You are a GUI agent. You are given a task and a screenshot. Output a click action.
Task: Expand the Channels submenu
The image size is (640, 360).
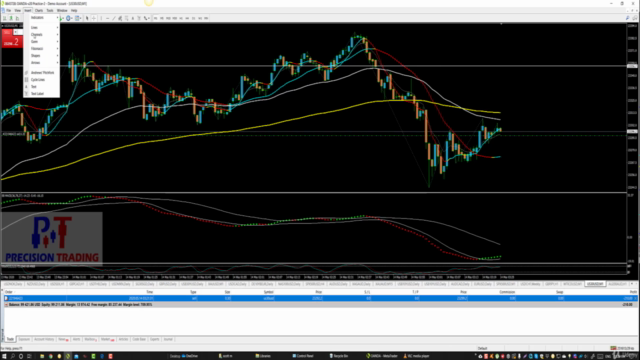[42, 35]
